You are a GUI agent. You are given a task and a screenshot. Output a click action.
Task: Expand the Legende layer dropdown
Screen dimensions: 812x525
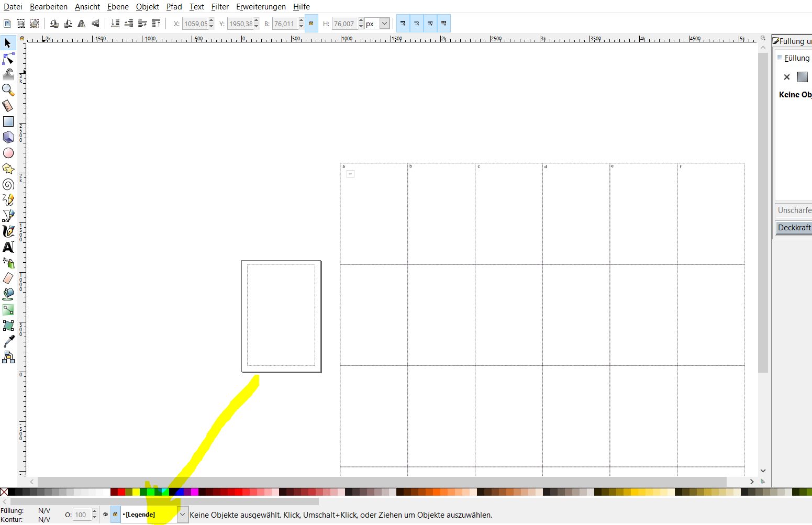(x=182, y=515)
